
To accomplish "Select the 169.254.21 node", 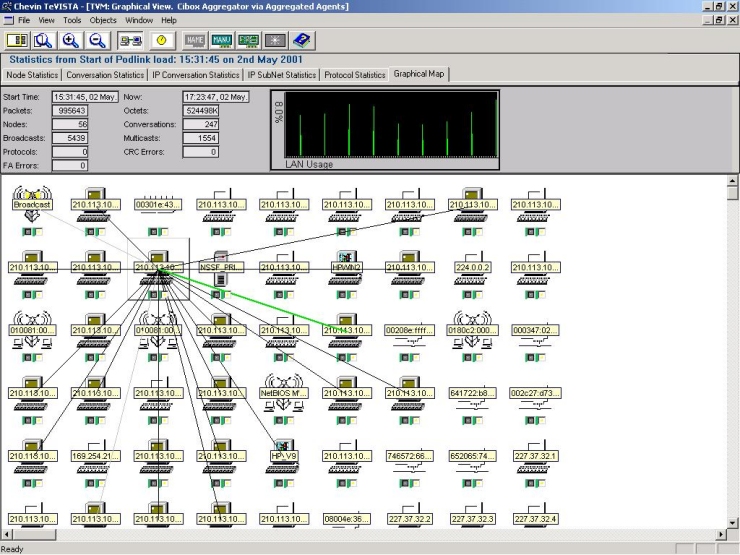I will (x=95, y=456).
